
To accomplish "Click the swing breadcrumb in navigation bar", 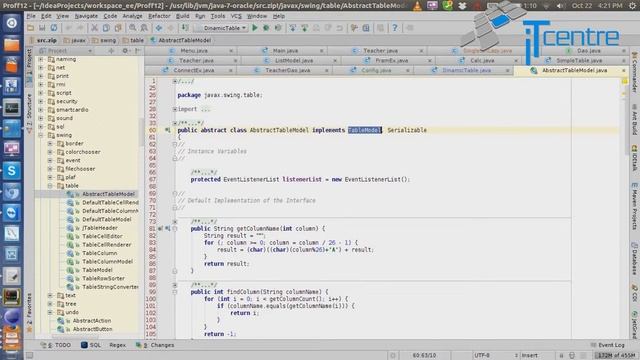I will coord(104,40).
